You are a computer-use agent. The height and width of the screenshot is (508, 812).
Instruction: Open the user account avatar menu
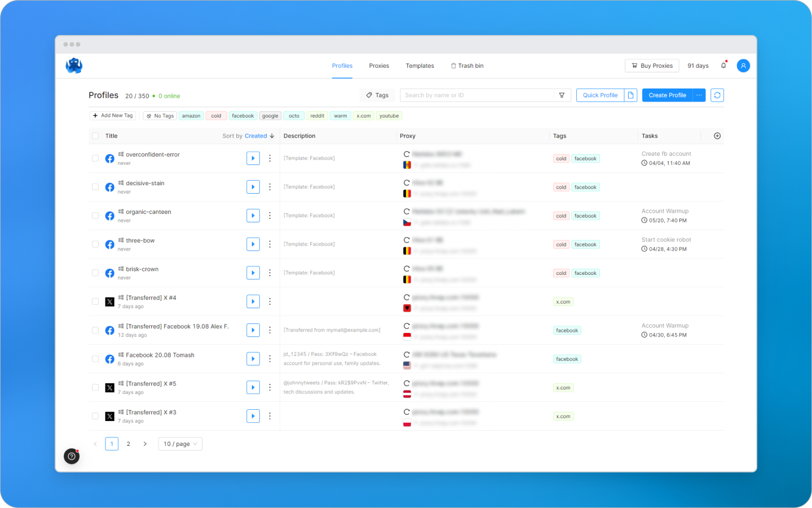(743, 66)
